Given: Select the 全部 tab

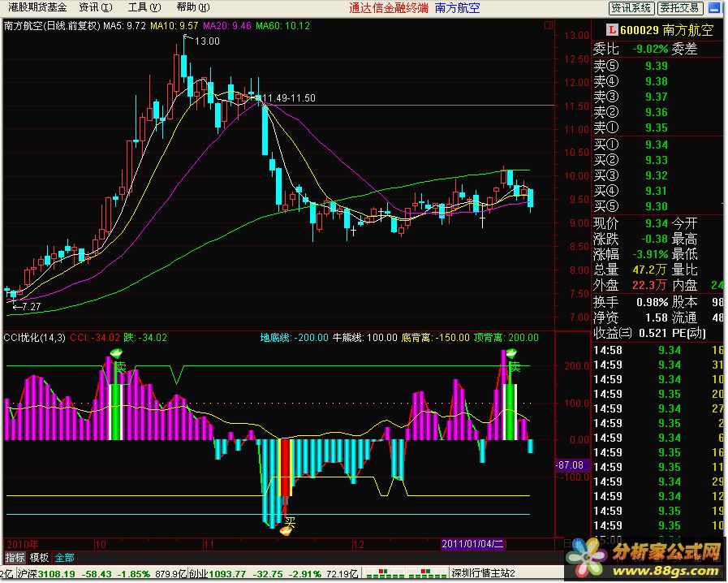Looking at the screenshot, I should click(x=65, y=558).
